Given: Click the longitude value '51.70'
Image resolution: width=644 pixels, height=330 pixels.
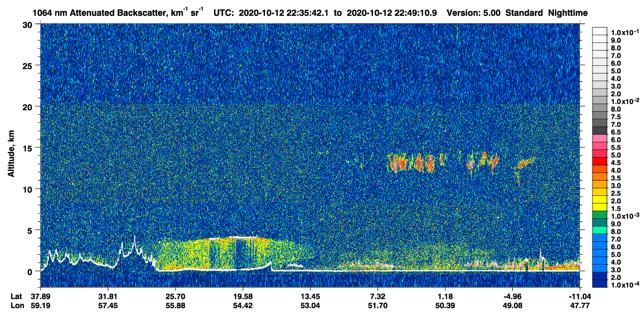Looking at the screenshot, I should (x=377, y=305).
